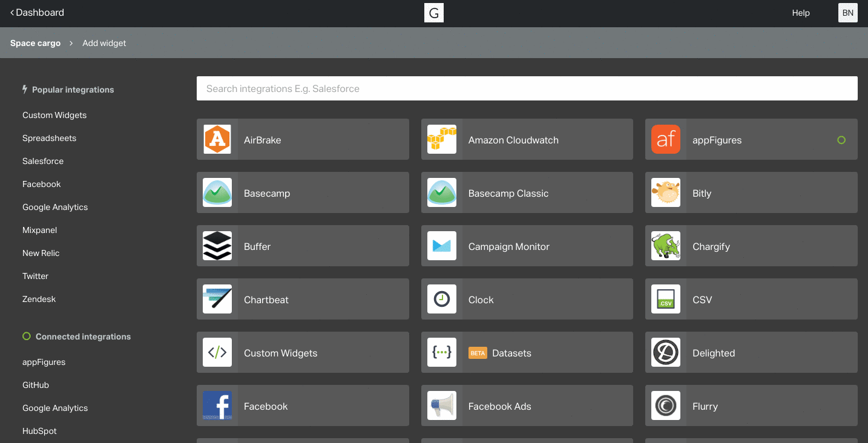Viewport: 868px width, 443px height.
Task: Click the Clock widget icon
Action: click(x=442, y=299)
